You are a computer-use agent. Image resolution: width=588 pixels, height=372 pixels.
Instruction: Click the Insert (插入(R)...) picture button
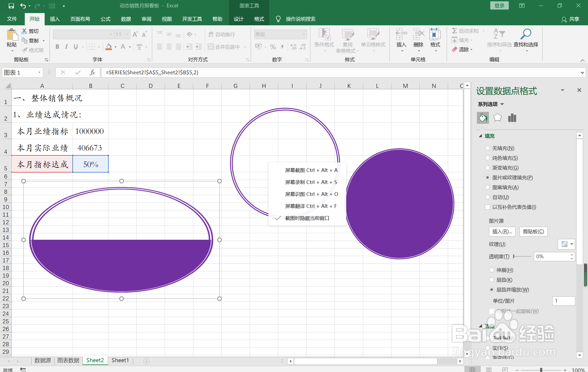click(502, 232)
